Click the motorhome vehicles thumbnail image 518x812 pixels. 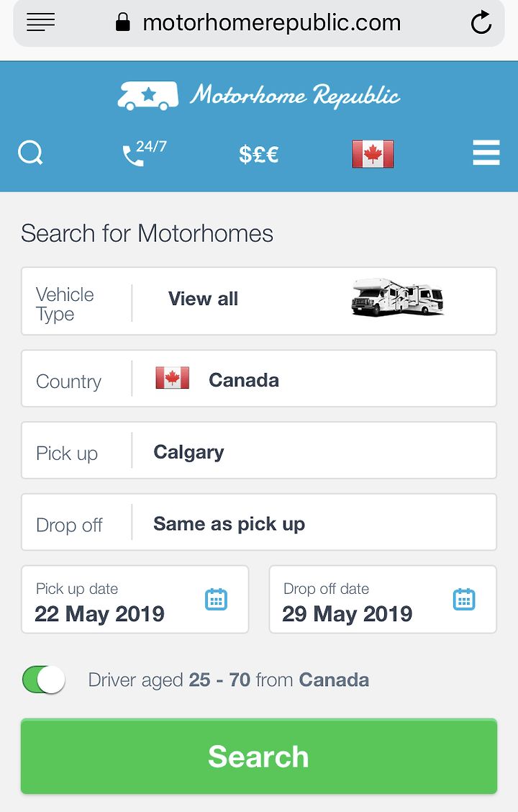point(397,297)
